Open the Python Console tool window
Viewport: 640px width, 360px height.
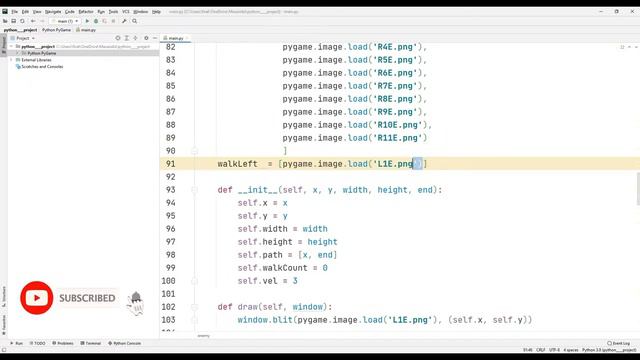click(124, 343)
